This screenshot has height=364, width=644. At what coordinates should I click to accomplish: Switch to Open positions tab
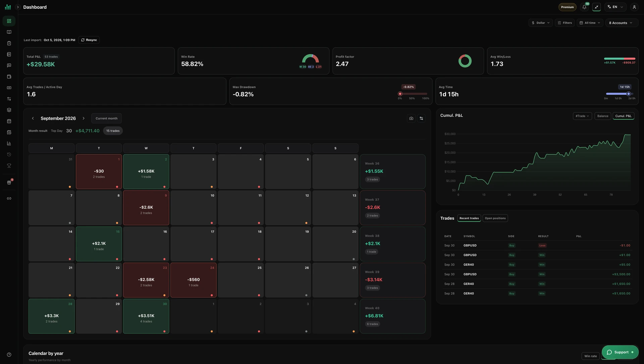pos(495,218)
